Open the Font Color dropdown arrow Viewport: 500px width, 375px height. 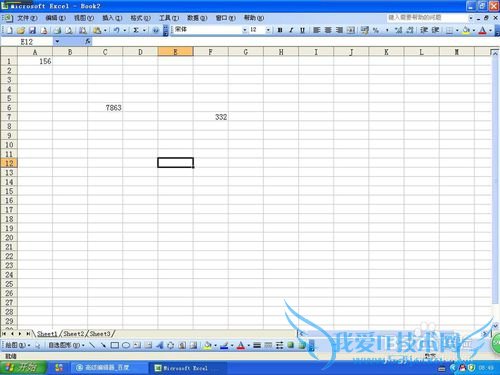click(x=490, y=30)
